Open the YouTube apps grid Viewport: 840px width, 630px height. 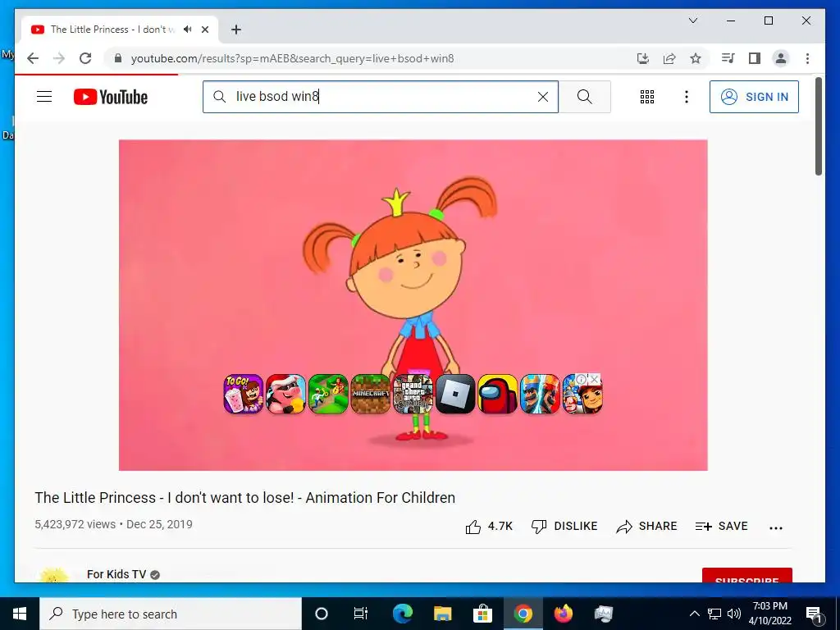pyautogui.click(x=647, y=97)
